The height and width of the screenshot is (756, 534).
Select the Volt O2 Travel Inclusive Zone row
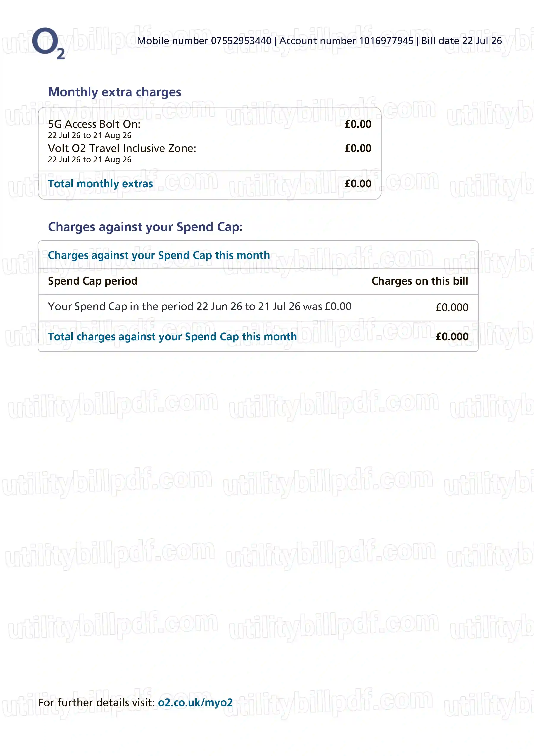[x=210, y=153]
